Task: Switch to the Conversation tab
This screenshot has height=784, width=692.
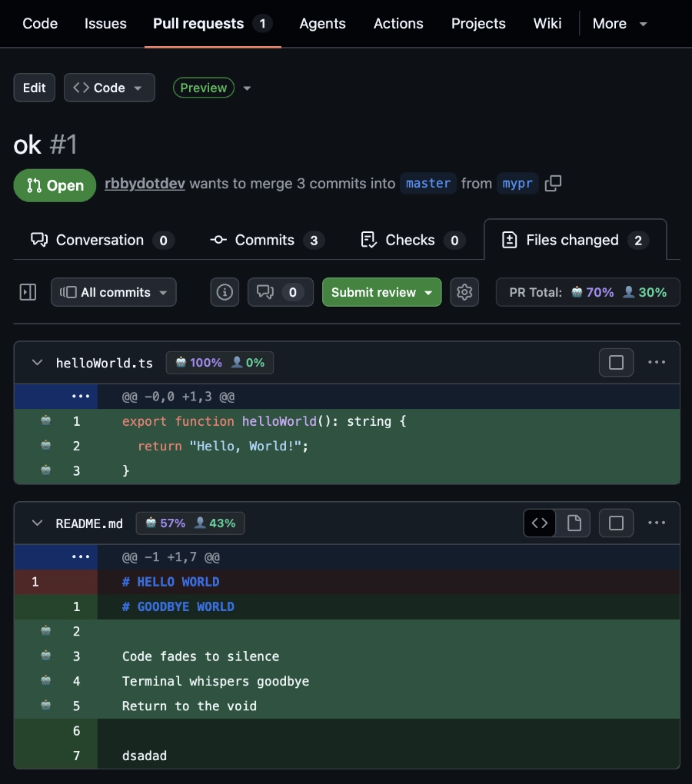Action: tap(101, 240)
